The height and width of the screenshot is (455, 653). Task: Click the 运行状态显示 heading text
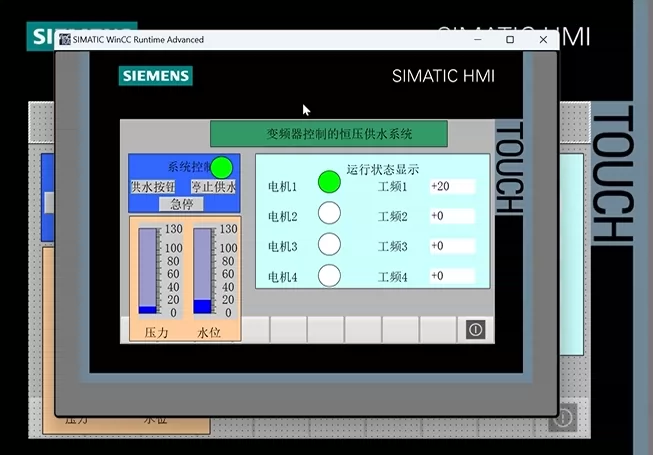coord(382,169)
